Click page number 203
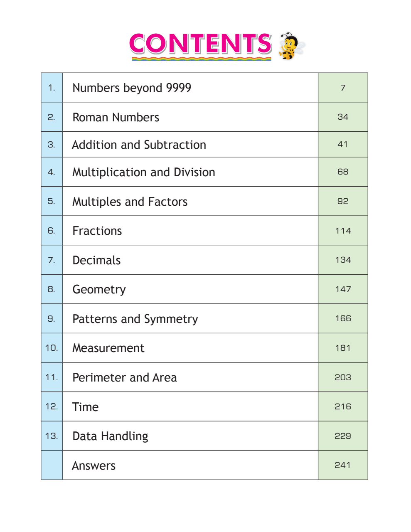 coord(343,377)
